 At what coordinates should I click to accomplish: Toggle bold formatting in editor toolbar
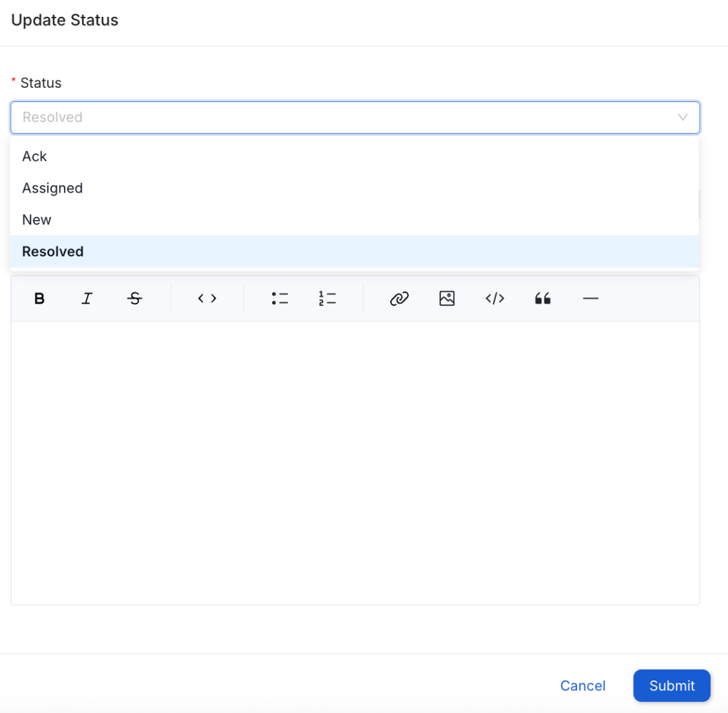pos(39,298)
